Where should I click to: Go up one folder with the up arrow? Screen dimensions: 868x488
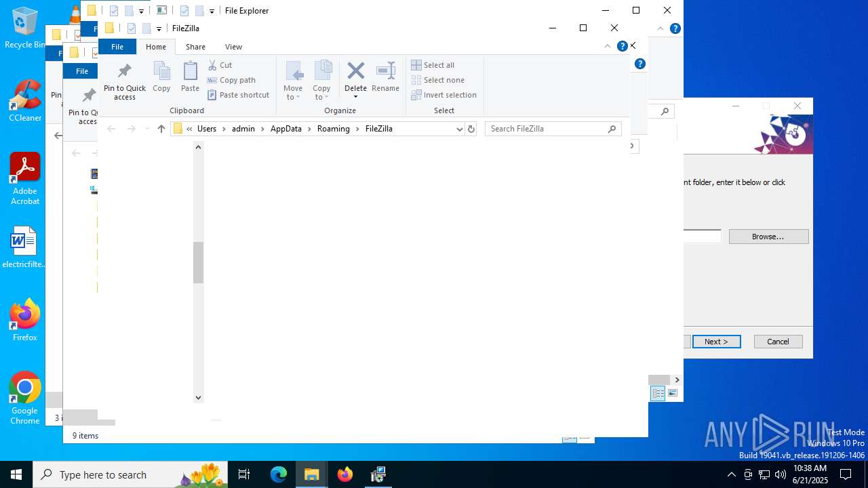[161, 129]
